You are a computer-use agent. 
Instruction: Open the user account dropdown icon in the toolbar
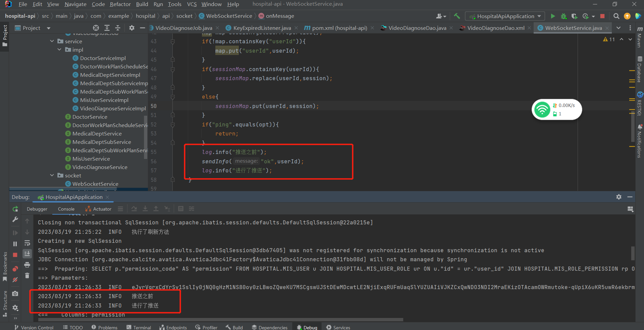pos(441,16)
